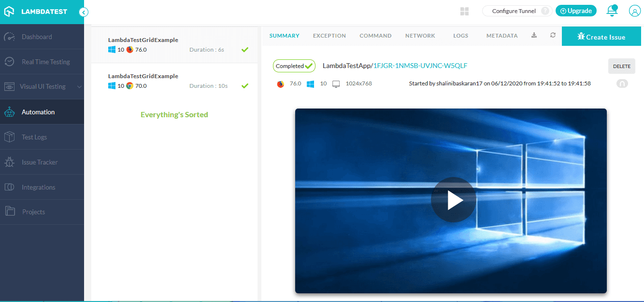Viewport: 644px width, 302px height.
Task: Open the METADATA tab
Action: click(501, 35)
